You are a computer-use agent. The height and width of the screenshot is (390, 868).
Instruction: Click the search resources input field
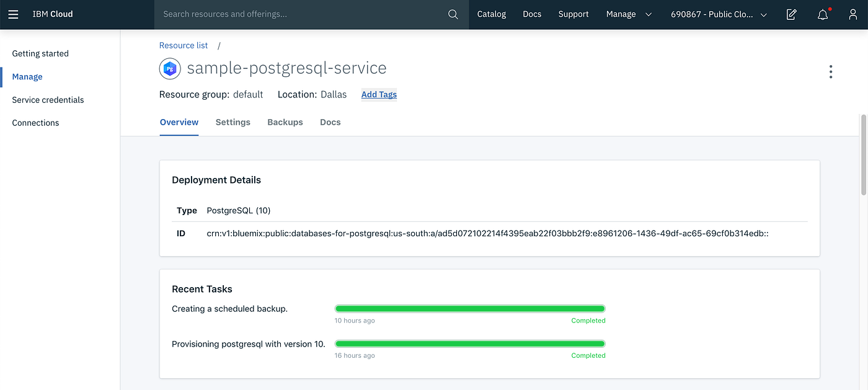point(298,14)
